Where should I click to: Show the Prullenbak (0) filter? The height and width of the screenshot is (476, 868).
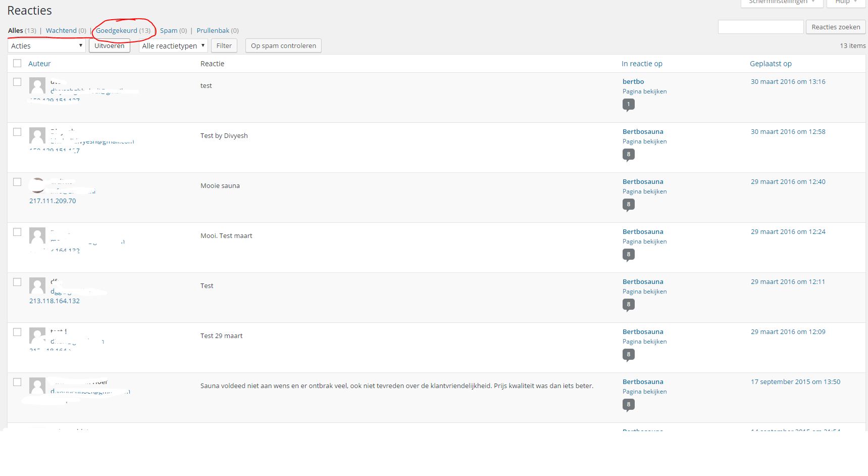click(218, 30)
